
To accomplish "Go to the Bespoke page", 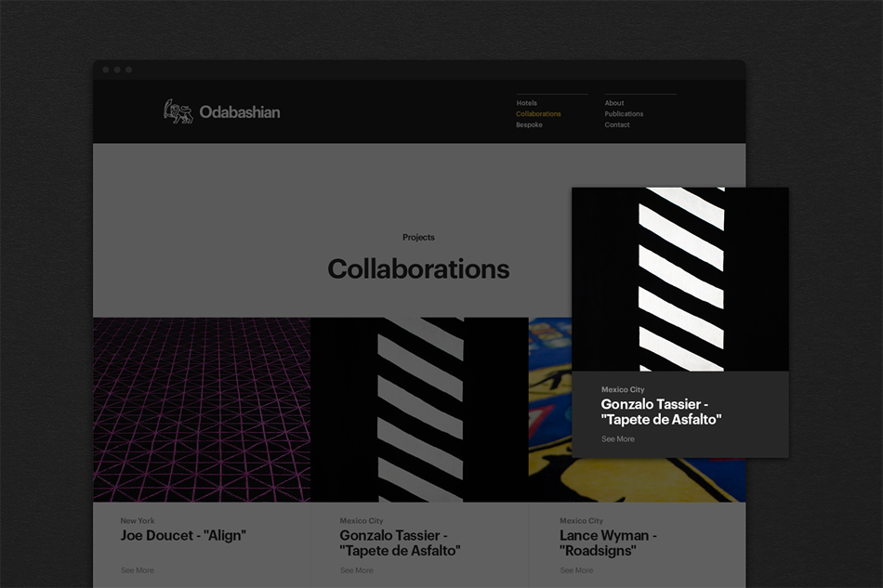I will click(529, 125).
